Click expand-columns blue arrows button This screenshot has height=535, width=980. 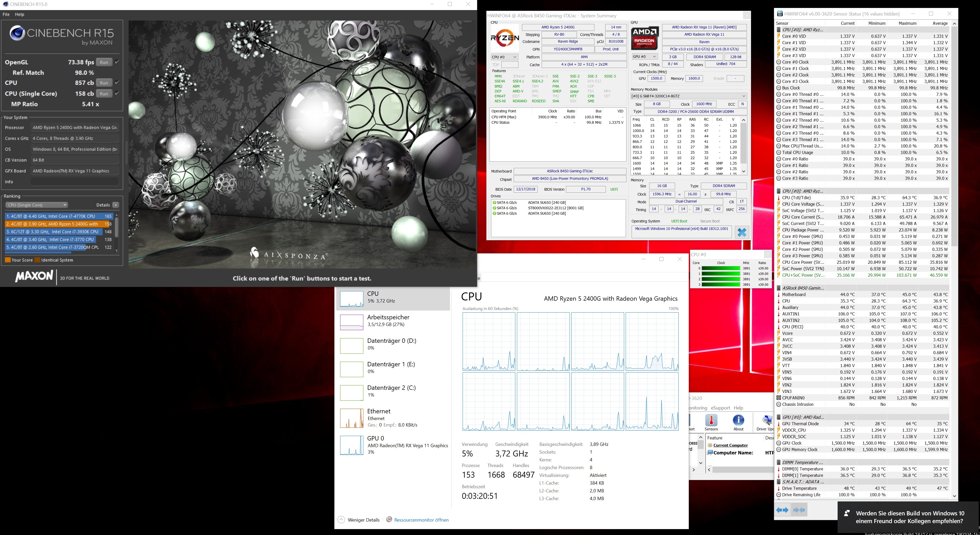point(782,510)
